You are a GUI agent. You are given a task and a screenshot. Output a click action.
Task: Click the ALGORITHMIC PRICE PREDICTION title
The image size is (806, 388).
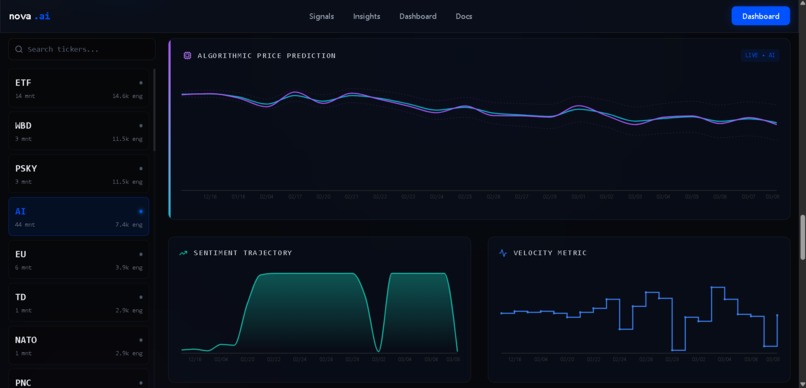coord(266,56)
